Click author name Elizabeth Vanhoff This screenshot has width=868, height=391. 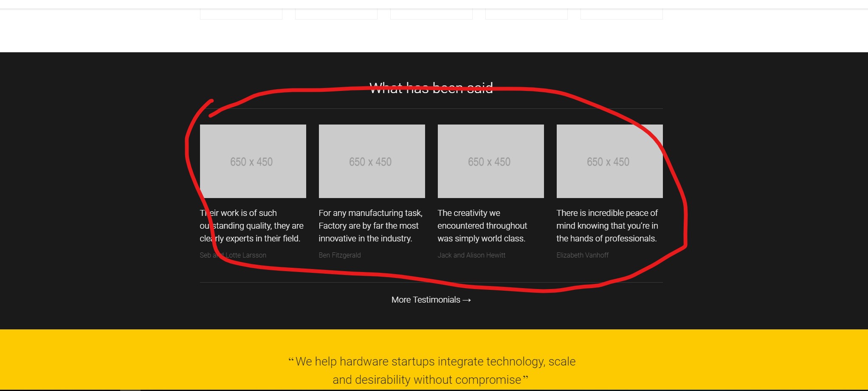(x=582, y=255)
